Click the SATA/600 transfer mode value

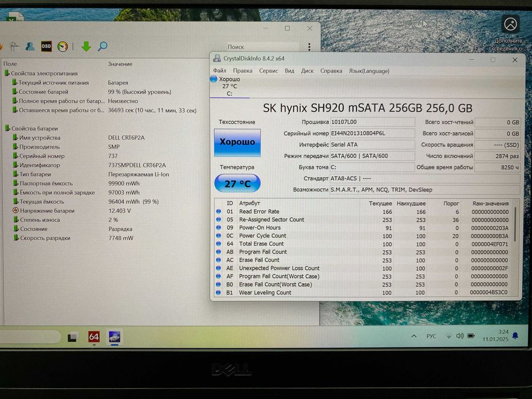(x=372, y=156)
